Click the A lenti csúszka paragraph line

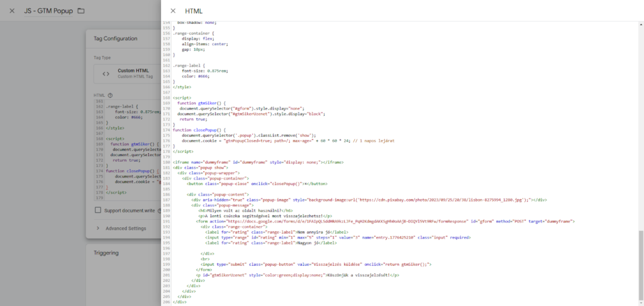click(x=265, y=216)
